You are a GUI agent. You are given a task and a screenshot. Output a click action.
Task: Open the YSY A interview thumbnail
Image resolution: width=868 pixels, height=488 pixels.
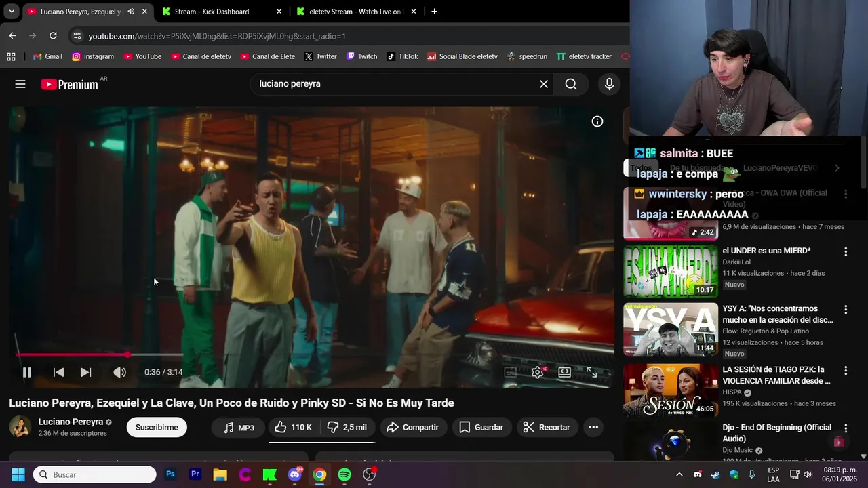click(x=671, y=329)
